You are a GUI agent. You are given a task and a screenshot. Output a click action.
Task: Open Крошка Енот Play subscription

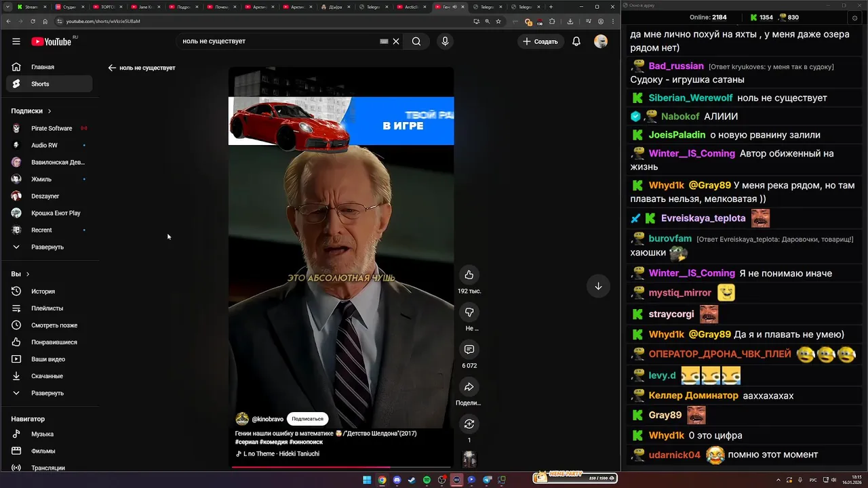(x=49, y=213)
